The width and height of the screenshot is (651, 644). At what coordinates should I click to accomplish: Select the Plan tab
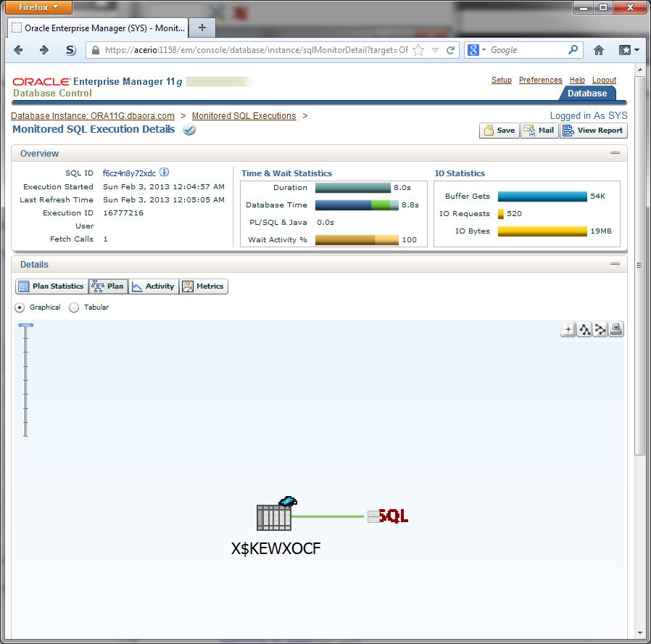(x=108, y=286)
